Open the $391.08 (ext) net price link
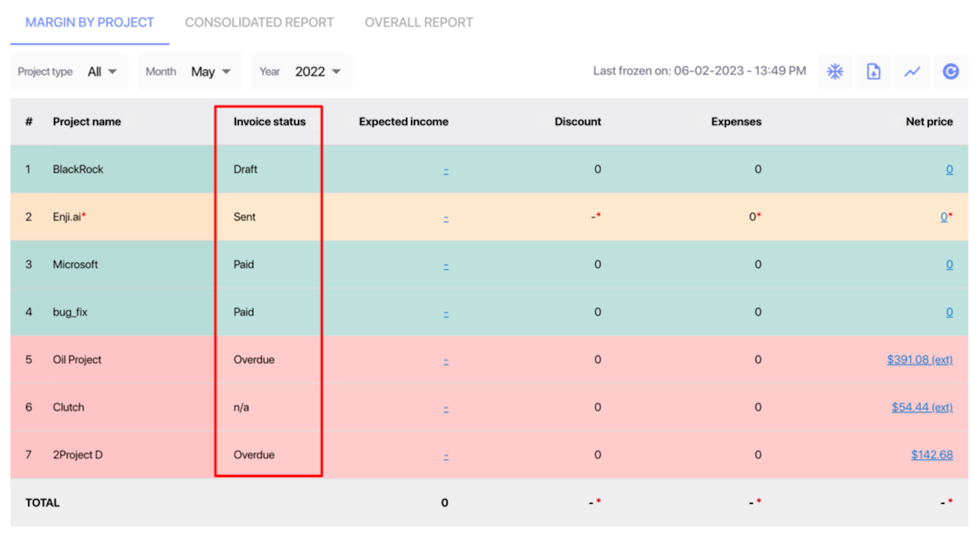980x533 pixels. point(920,360)
